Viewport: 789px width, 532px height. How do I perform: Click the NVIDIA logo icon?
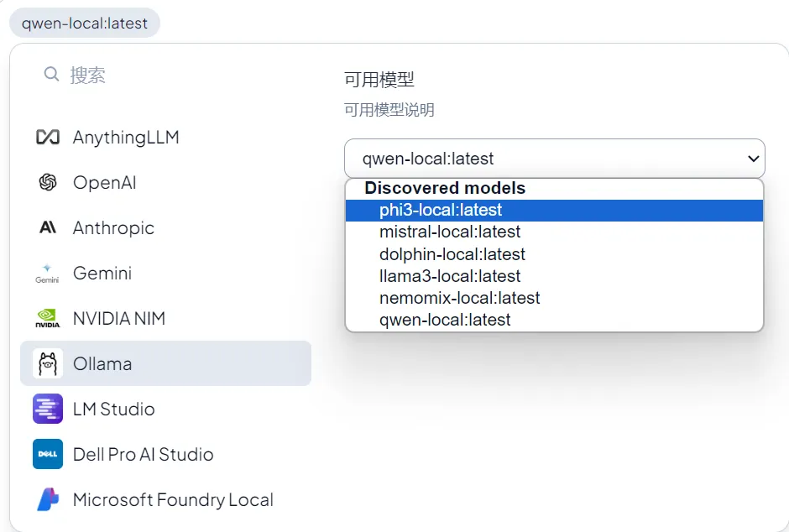(47, 318)
